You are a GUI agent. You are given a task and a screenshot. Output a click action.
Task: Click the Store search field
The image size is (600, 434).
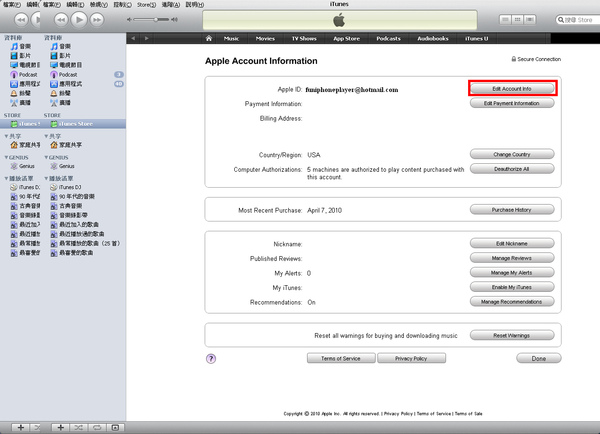579,20
